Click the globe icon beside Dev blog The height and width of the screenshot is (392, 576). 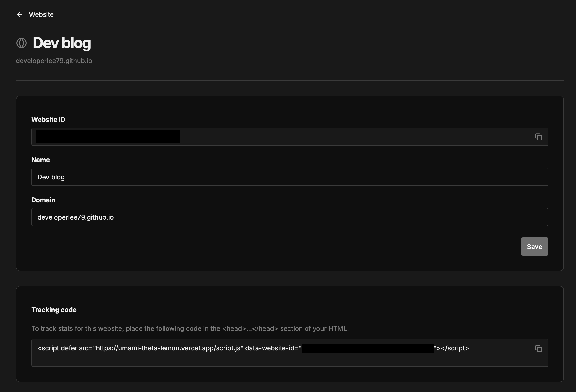click(x=21, y=43)
